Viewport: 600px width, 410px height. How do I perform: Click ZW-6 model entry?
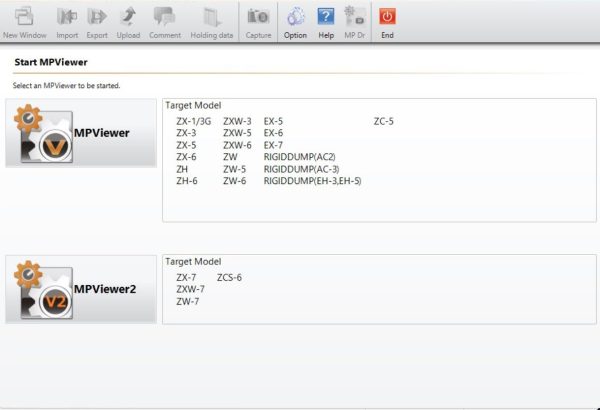pos(235,181)
